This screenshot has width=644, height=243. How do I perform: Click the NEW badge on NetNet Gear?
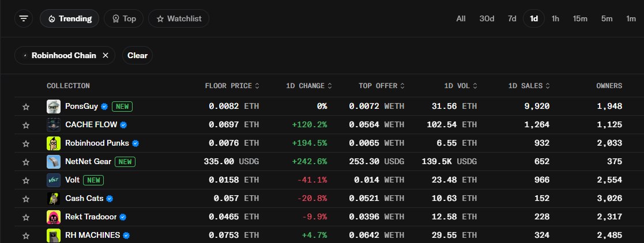point(125,162)
